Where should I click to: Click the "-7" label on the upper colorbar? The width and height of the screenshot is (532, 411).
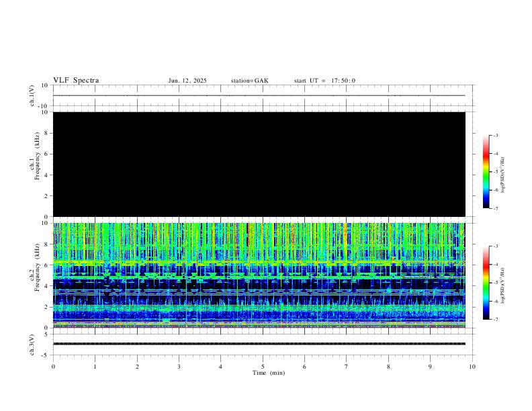point(495,208)
